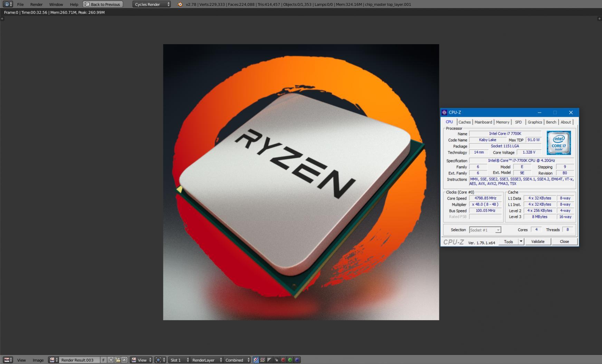
Task: Expand the RenderLayer dropdown
Action: pos(207,360)
